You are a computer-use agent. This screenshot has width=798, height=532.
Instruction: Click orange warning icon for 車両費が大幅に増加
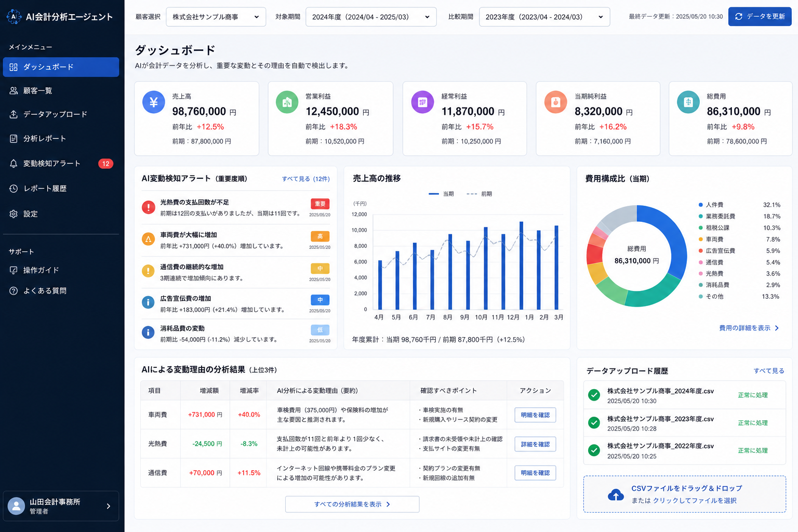pyautogui.click(x=148, y=239)
